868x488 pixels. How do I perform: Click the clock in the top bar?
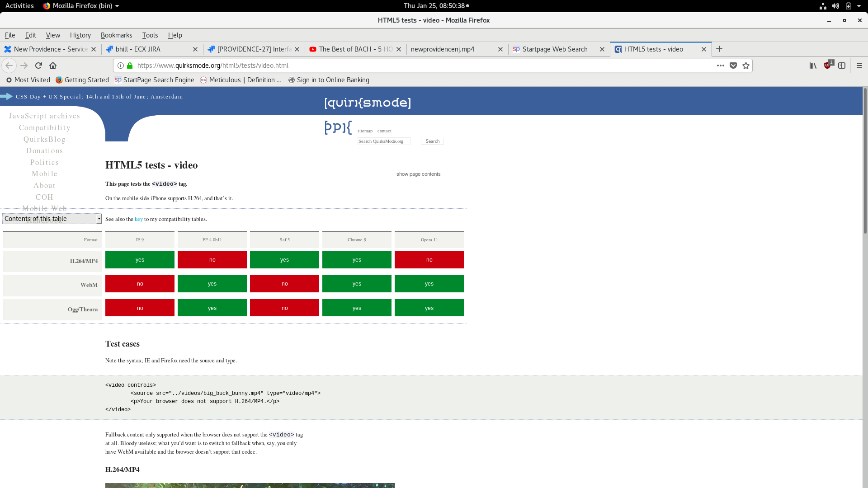pyautogui.click(x=436, y=6)
